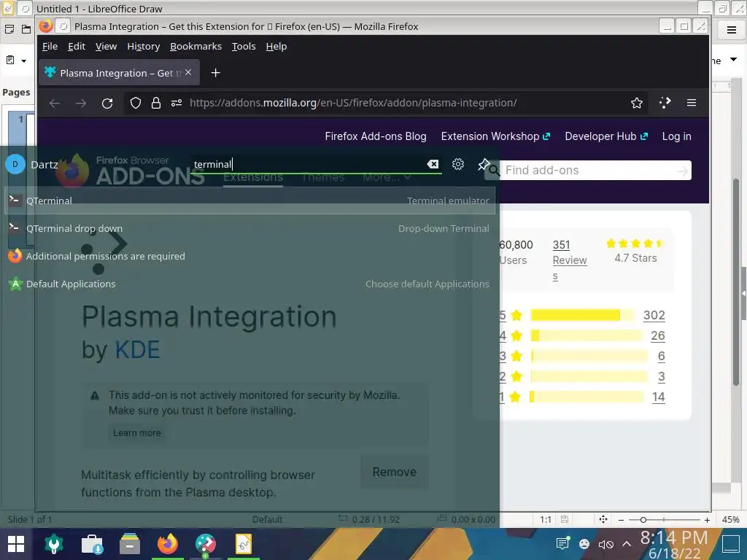Open the launcher configure gear icon
747x560 pixels.
(458, 164)
